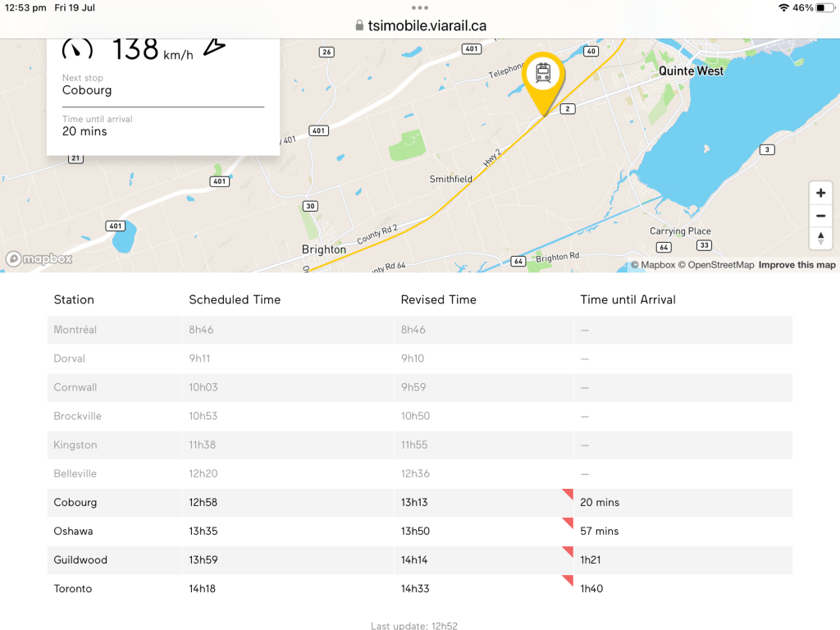Click the red delay flag on Cobourg row
The height and width of the screenshot is (630, 840).
point(567,494)
